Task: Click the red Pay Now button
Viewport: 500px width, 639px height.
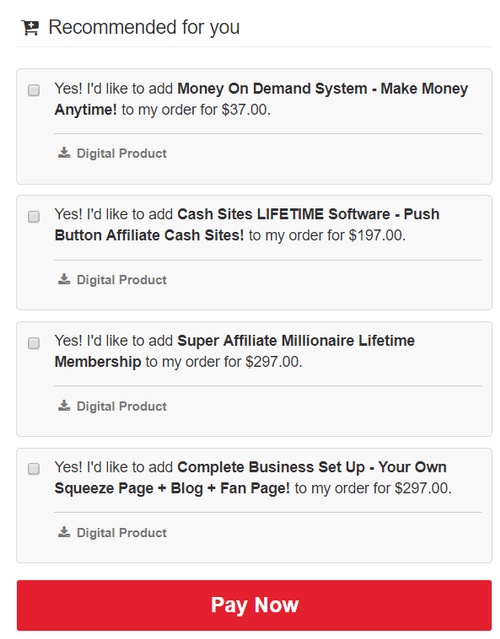Action: [x=254, y=605]
